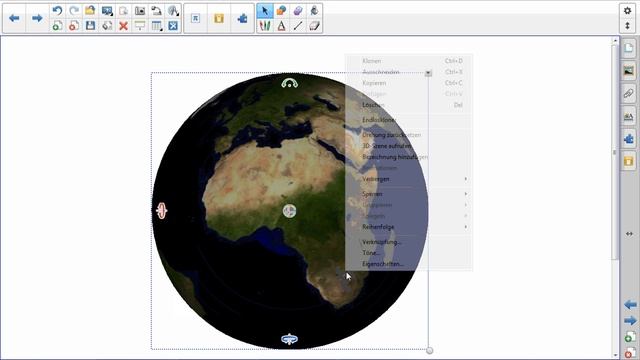Screen dimensions: 640x360
Task: Toggle full screen view icon
Action: 173,26
